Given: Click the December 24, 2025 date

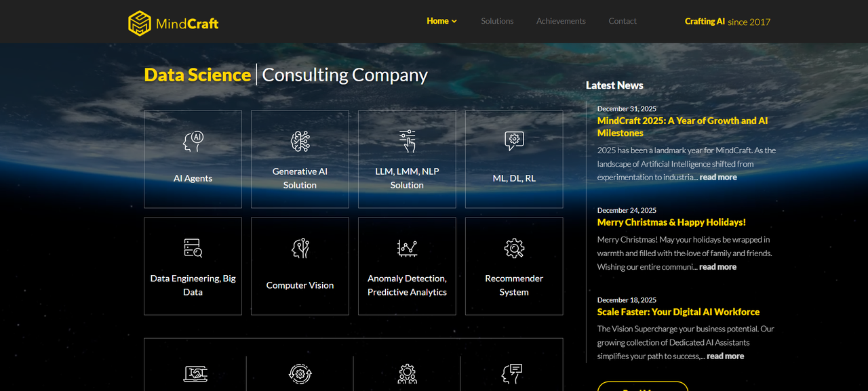Looking at the screenshot, I should coord(627,210).
